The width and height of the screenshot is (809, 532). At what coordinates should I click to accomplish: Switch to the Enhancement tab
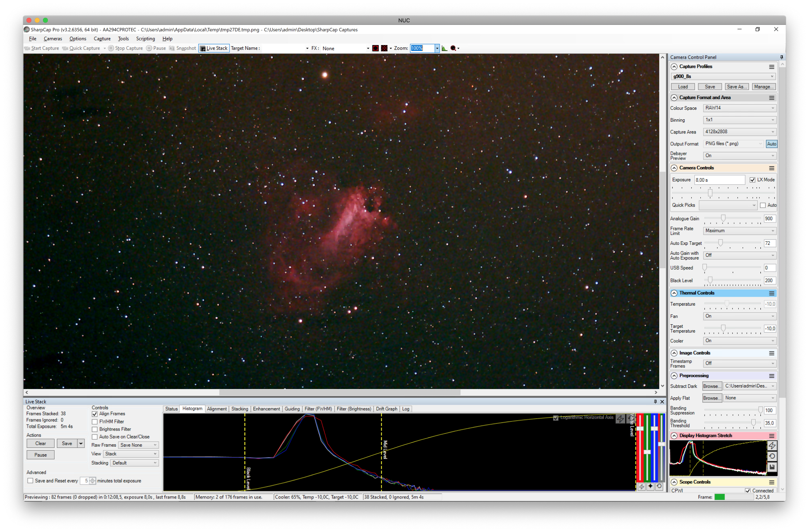[267, 409]
